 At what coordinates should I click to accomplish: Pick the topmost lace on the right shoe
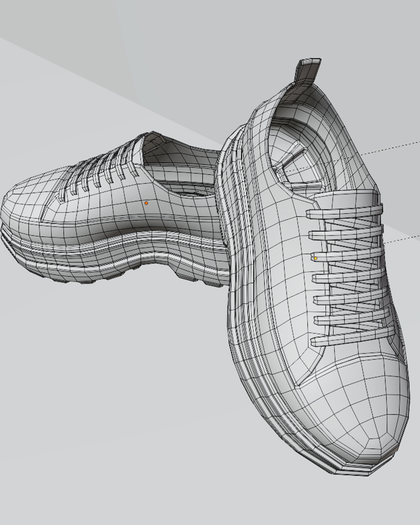344,212
